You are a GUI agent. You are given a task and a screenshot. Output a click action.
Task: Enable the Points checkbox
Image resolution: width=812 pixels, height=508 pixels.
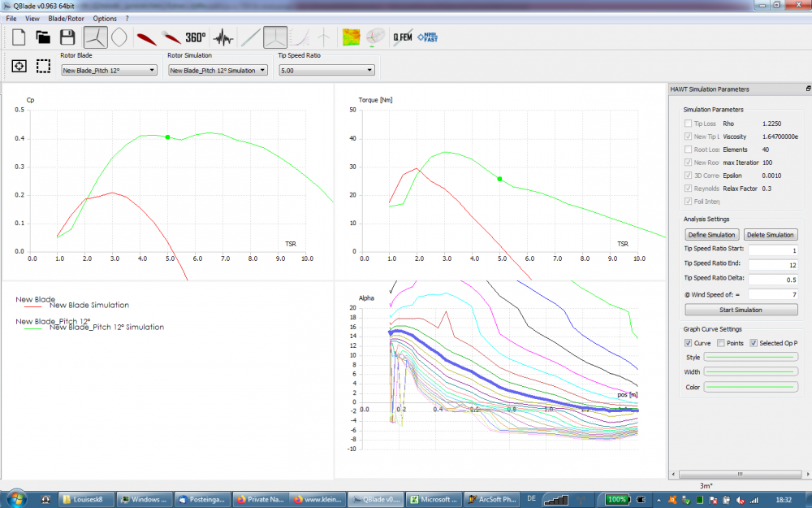point(721,343)
